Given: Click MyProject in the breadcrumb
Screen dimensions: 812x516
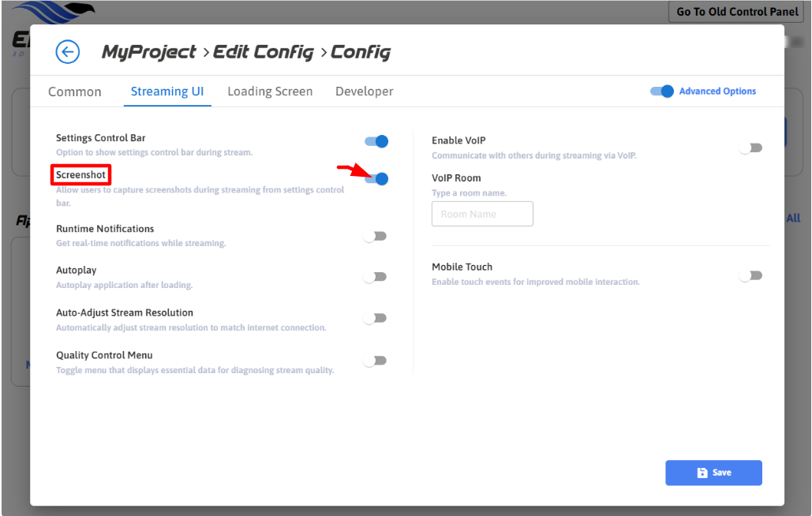Looking at the screenshot, I should [149, 52].
